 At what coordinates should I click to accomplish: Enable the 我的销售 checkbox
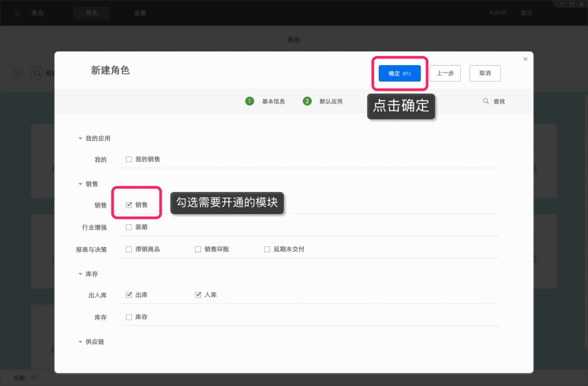point(129,159)
